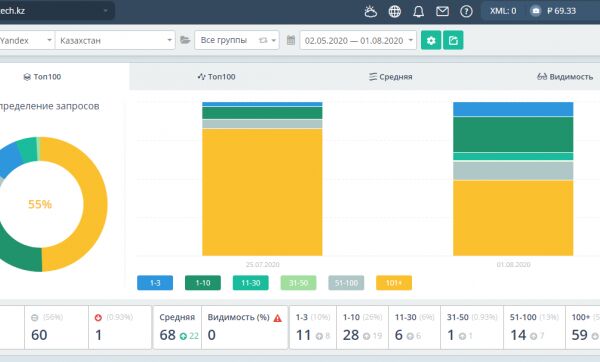
Task: Expand the project domain dropdown
Action: coord(106,11)
